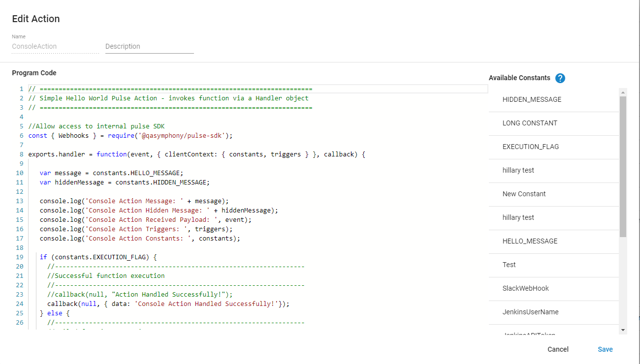Pick the New Constant item

coord(524,194)
